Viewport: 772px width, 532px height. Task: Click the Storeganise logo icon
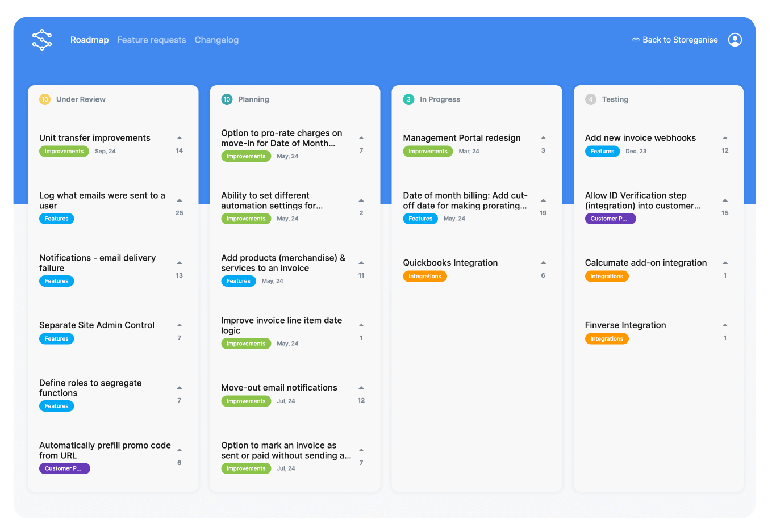pyautogui.click(x=42, y=40)
